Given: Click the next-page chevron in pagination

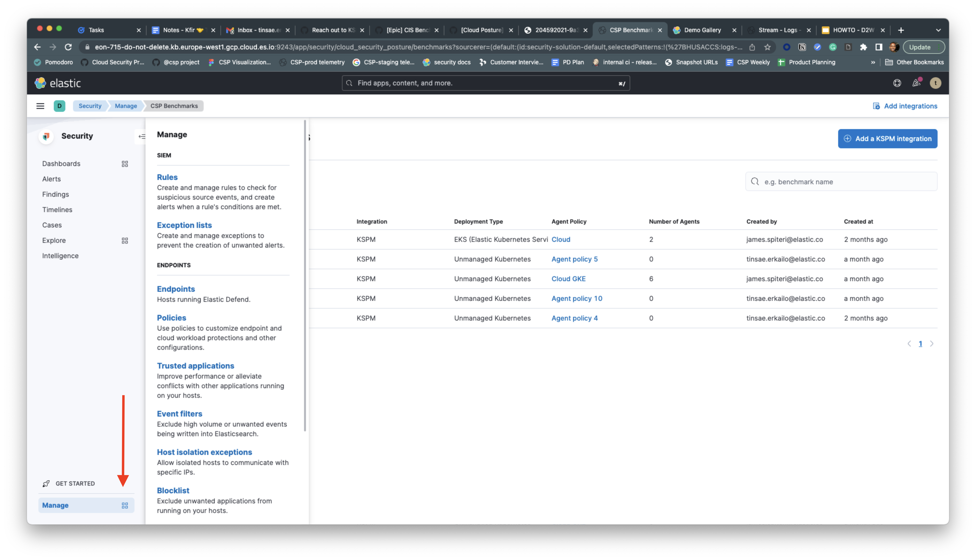Looking at the screenshot, I should pyautogui.click(x=932, y=343).
